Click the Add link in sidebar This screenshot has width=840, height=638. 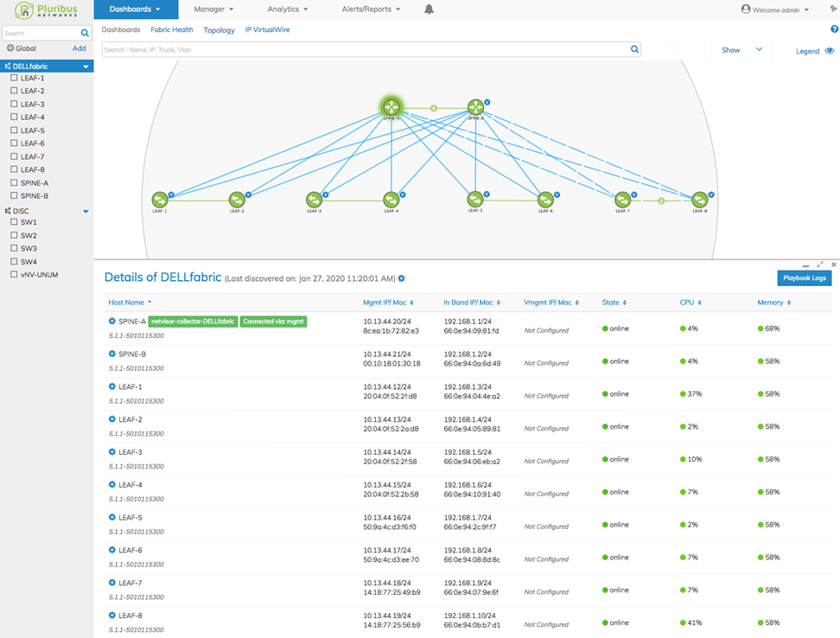click(80, 48)
